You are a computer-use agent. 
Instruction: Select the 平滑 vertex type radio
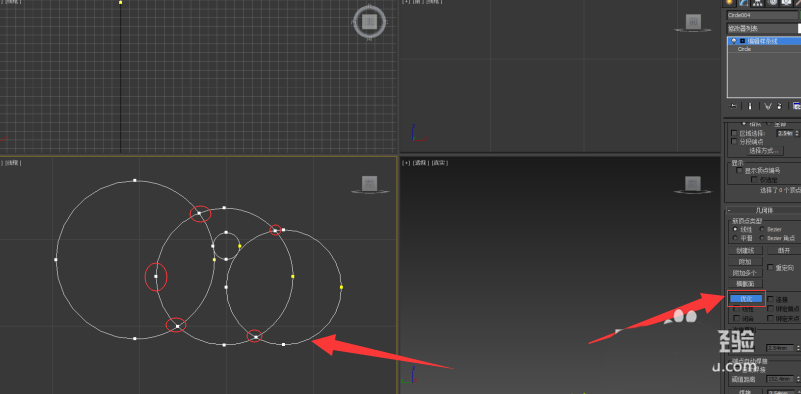[735, 238]
